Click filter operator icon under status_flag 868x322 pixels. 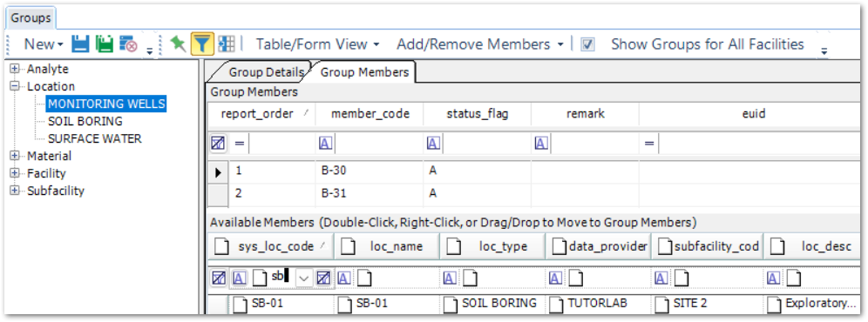tap(433, 144)
